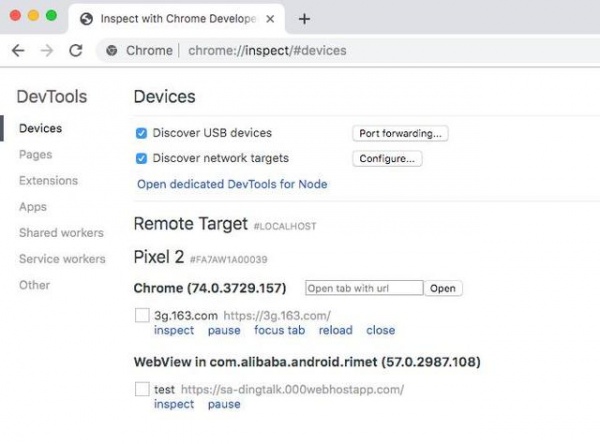This screenshot has height=444, width=600.
Task: Click the Chrome (74.0.3729.157) label
Action: [x=210, y=288]
